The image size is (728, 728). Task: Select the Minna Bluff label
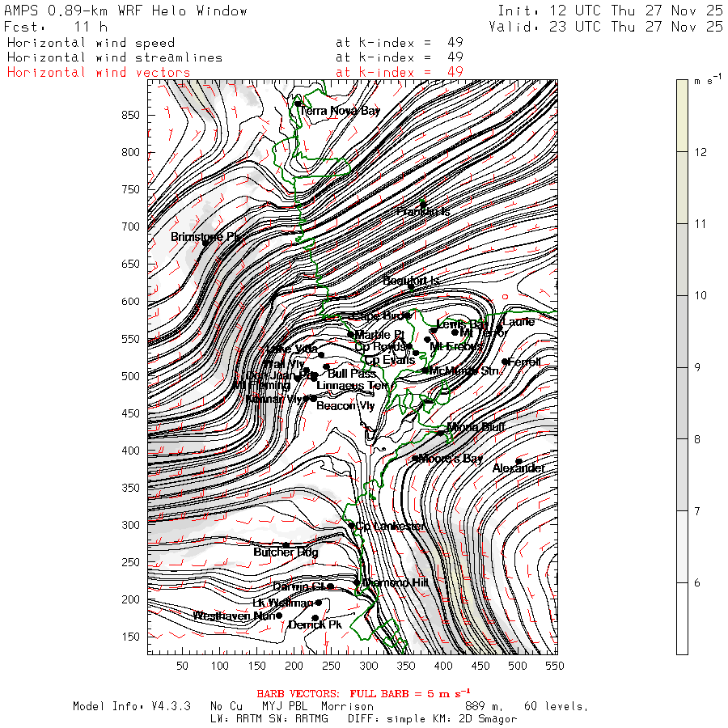(x=476, y=426)
